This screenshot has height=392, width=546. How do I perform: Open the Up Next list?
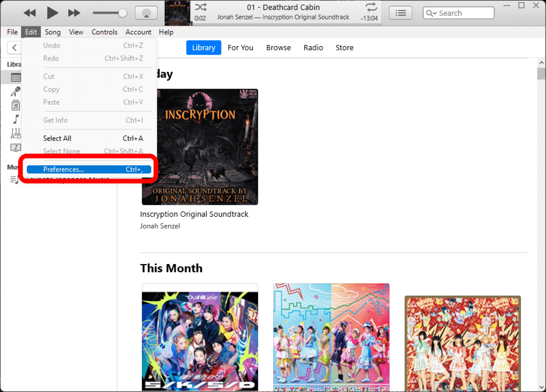point(400,13)
